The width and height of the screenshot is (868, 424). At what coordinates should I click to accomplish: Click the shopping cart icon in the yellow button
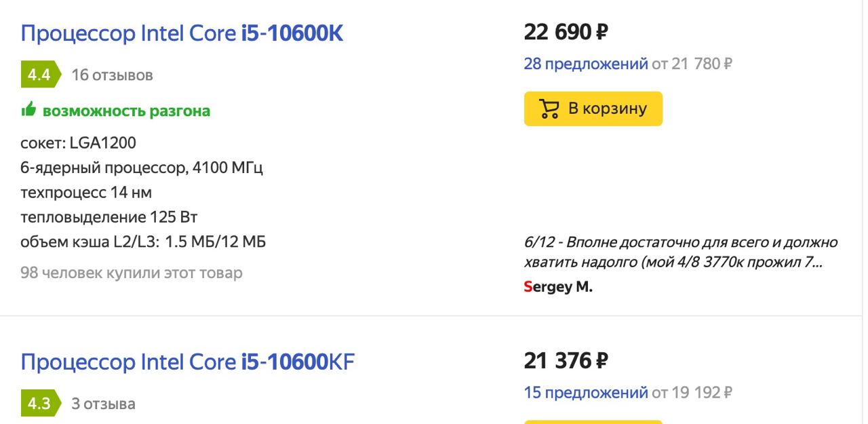pos(549,109)
